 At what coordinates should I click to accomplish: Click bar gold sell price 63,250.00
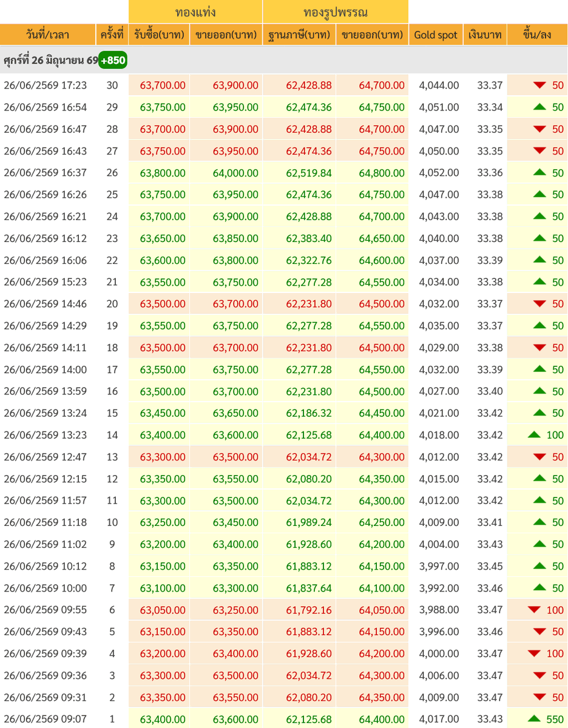(x=235, y=610)
